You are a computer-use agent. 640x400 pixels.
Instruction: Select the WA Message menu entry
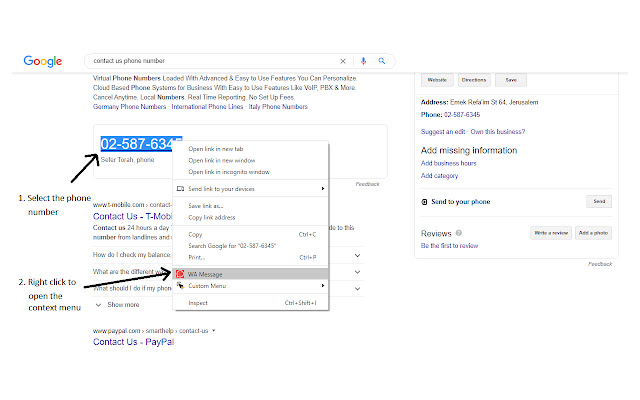point(251,274)
